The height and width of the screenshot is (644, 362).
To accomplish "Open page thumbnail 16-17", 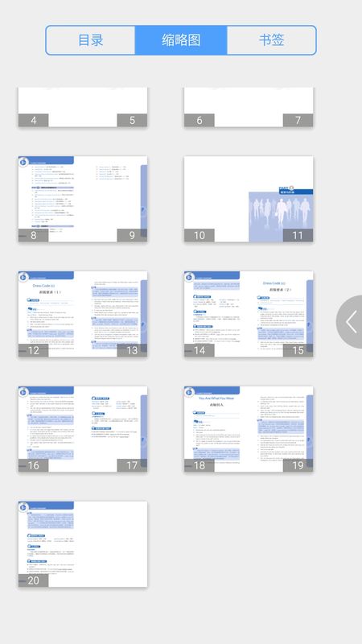I will tap(83, 429).
